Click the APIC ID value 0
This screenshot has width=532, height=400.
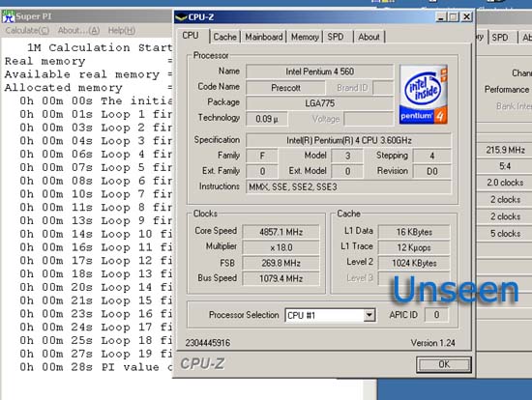click(x=436, y=315)
